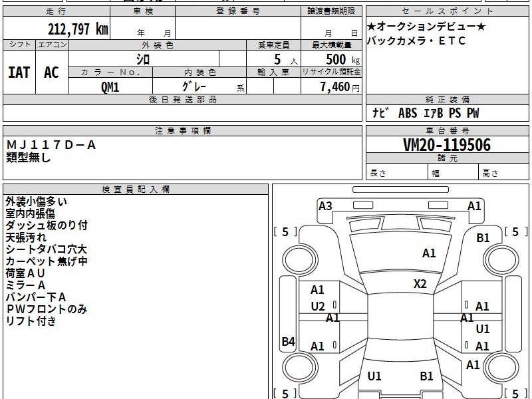Click the 諸元 header

click(447, 158)
